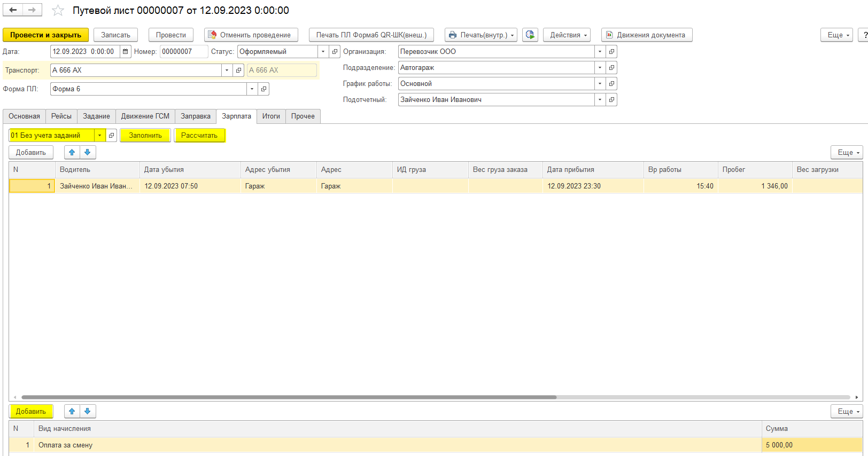Open the '01 Без учета заданий' dropdown

tap(100, 136)
